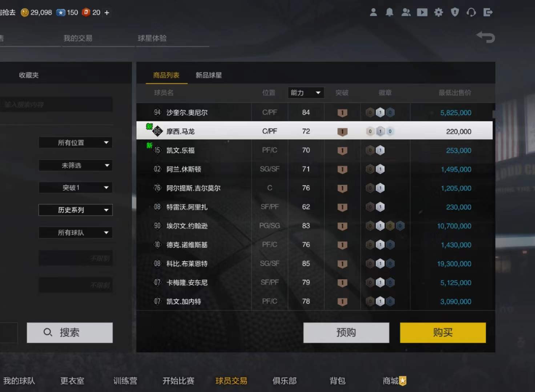Open the friends list icon

point(406,12)
